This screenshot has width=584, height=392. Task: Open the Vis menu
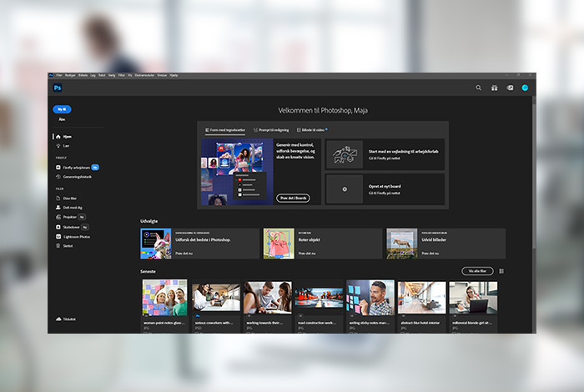[x=130, y=75]
